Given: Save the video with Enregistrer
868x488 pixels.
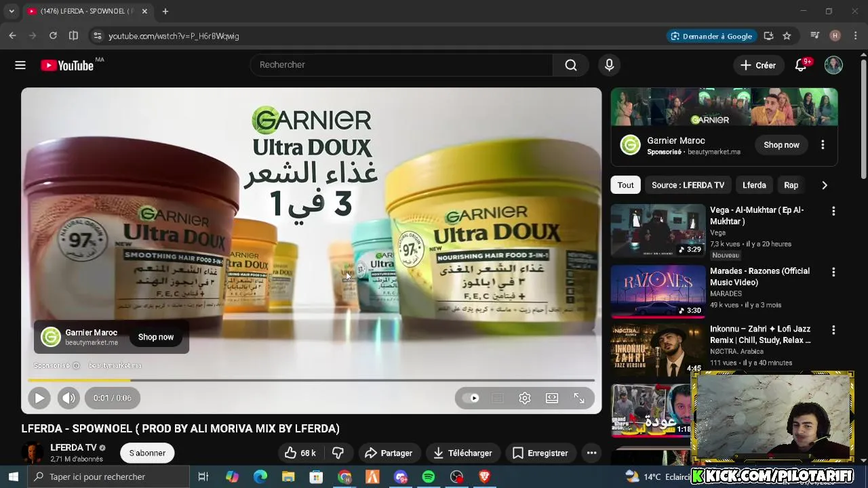Looking at the screenshot, I should click(540, 453).
